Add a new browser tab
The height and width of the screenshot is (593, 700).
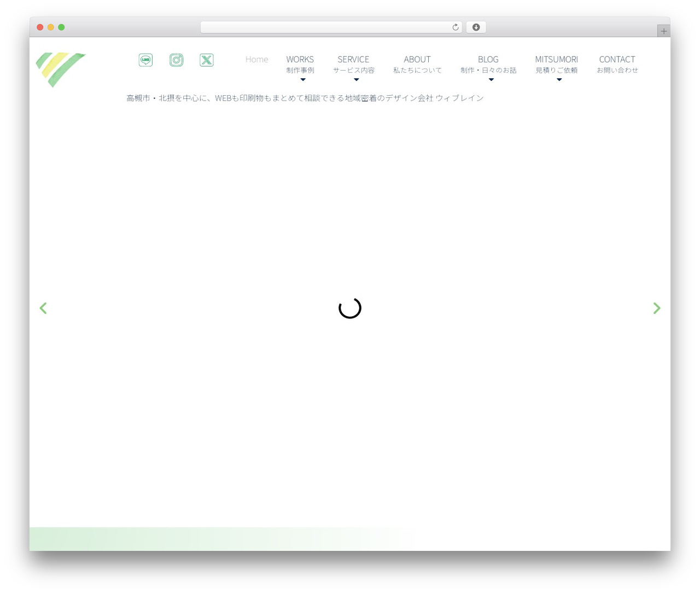664,31
